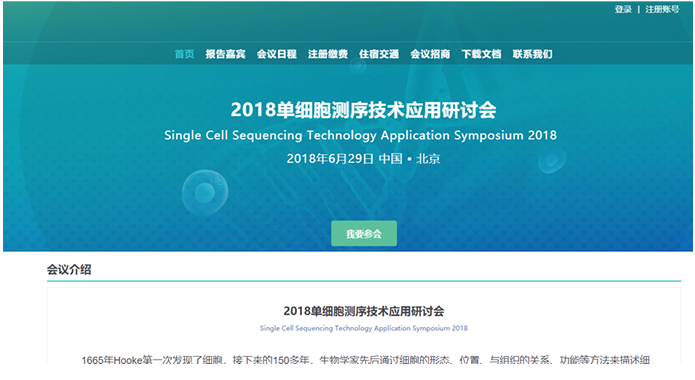Click the date text 2018年6月29日 中国·北京
The height and width of the screenshot is (380, 695).
pos(363,159)
